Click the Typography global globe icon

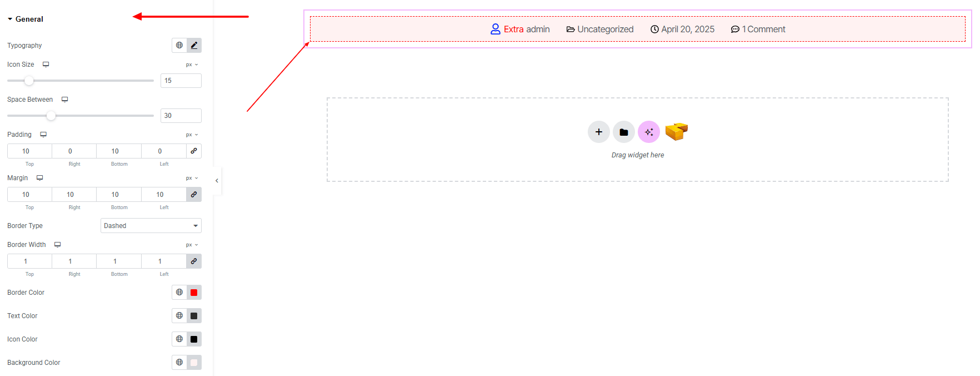point(179,46)
